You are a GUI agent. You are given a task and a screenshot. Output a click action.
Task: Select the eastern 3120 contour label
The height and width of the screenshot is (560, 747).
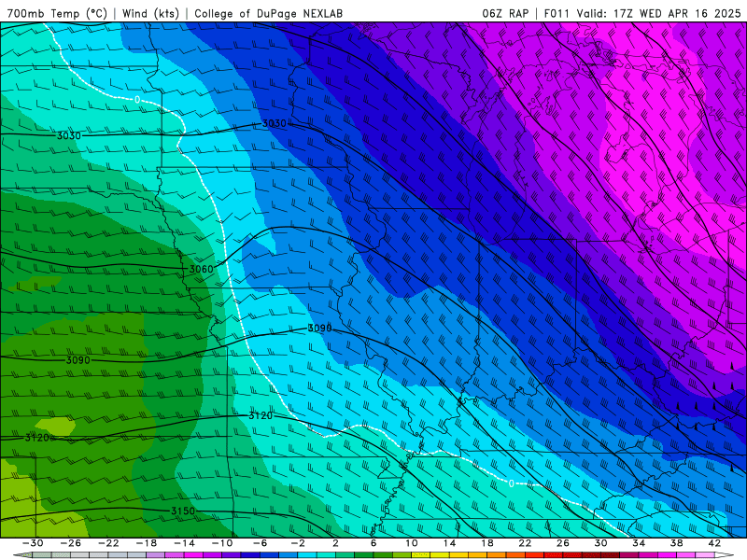(261, 415)
